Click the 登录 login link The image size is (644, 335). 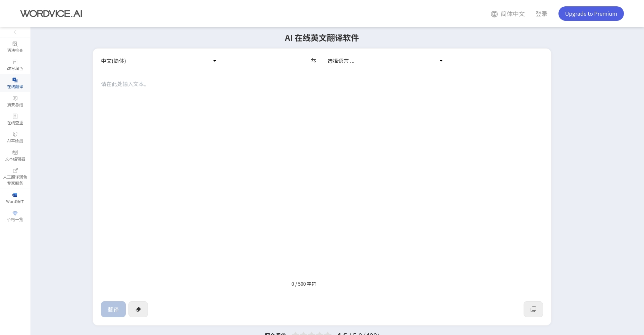[x=541, y=14]
